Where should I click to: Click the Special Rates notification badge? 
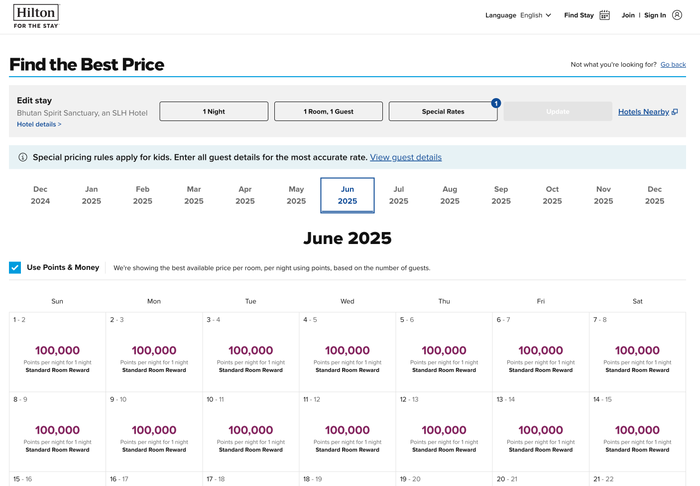[x=496, y=103]
